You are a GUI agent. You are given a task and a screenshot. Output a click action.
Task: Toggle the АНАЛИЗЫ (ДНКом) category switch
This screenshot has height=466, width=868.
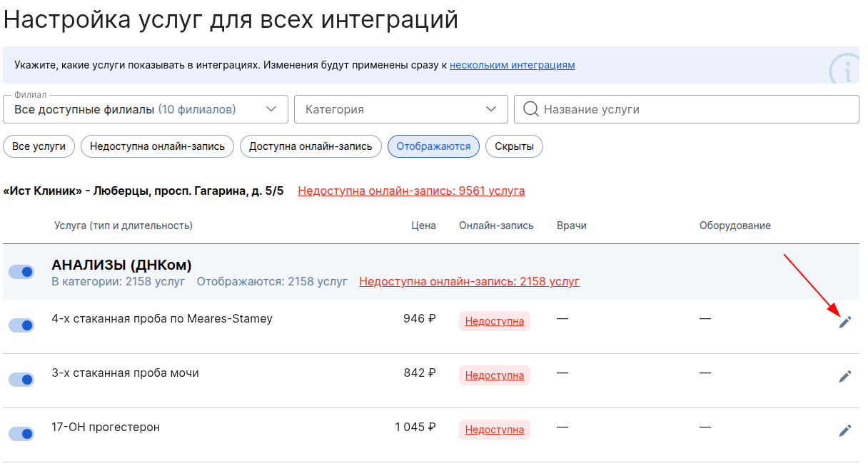tap(21, 272)
